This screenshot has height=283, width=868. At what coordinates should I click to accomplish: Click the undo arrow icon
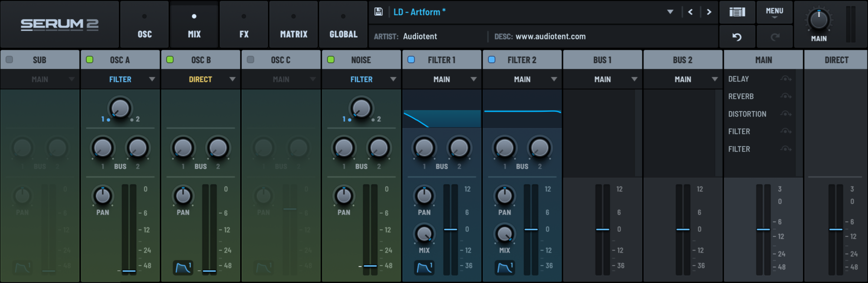[x=737, y=37]
